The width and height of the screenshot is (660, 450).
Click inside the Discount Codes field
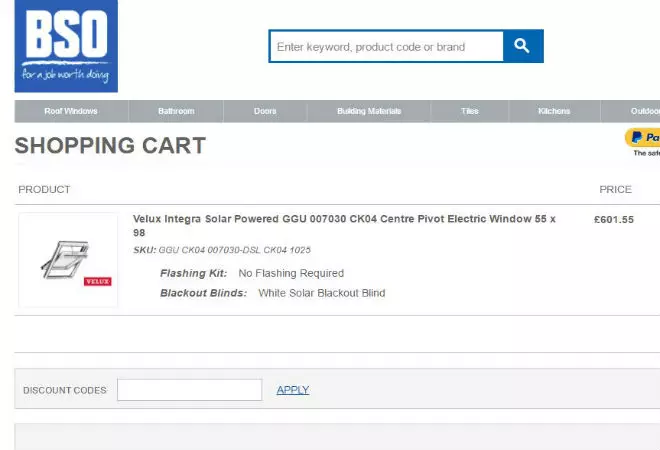click(190, 390)
